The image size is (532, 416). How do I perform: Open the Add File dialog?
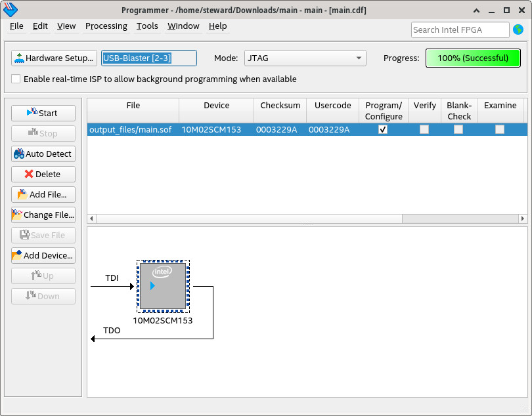click(43, 194)
